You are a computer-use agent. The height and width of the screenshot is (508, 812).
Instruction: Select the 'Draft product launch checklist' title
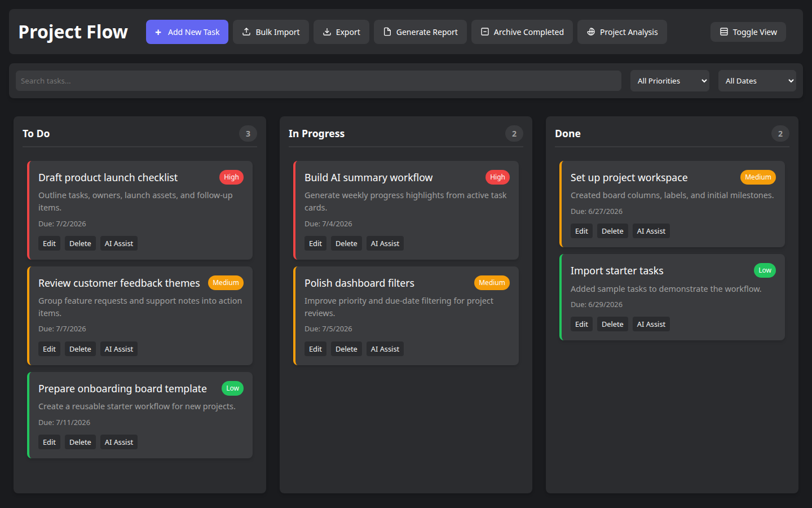coord(108,178)
